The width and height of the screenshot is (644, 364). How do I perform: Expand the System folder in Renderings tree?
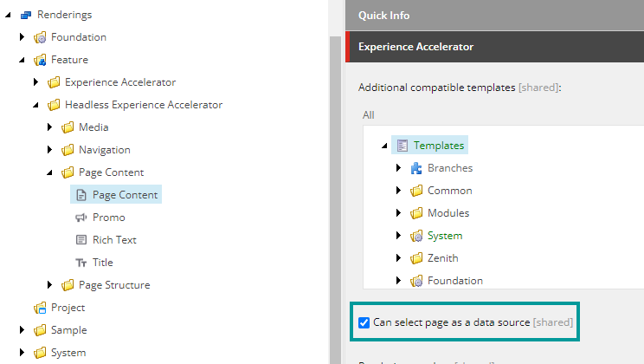[23, 353]
